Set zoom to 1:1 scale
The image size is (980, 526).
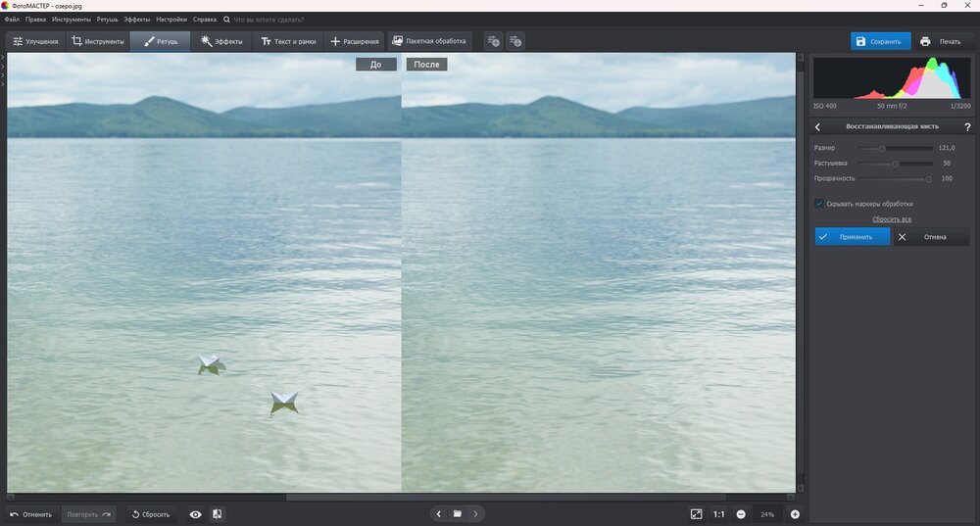tap(718, 514)
